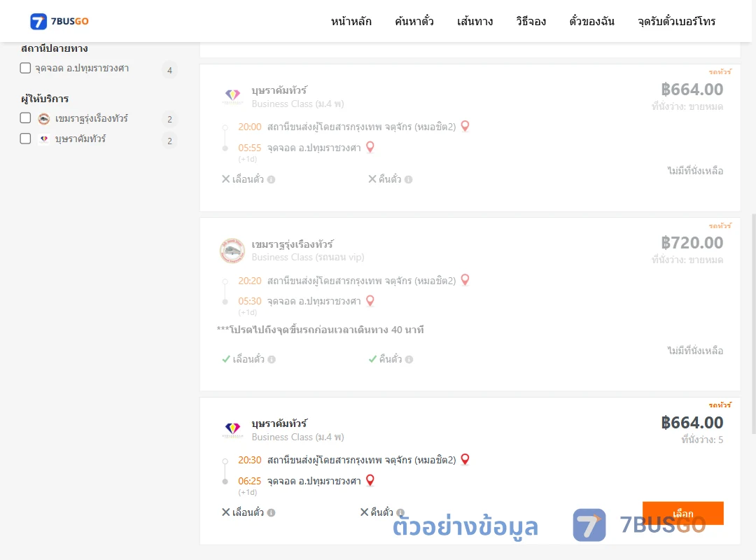The height and width of the screenshot is (560, 756).
Task: Select the 20:30 trip with เลือก button
Action: [x=682, y=513]
